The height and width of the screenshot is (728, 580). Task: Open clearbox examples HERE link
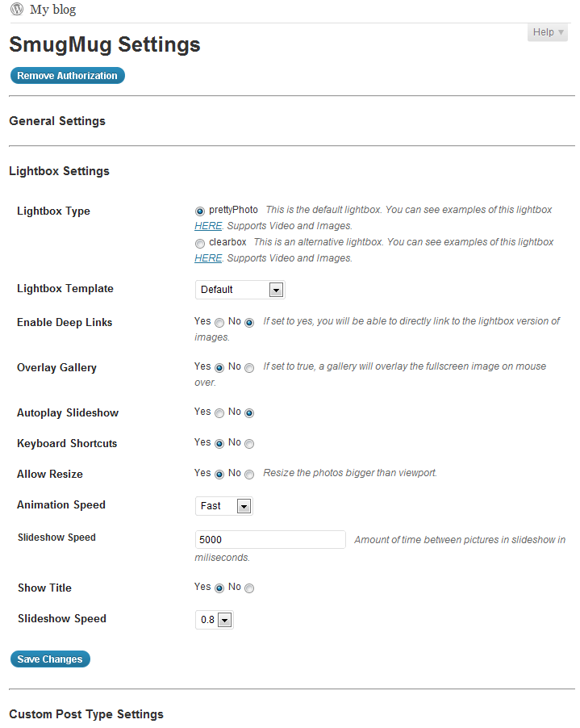pos(208,258)
